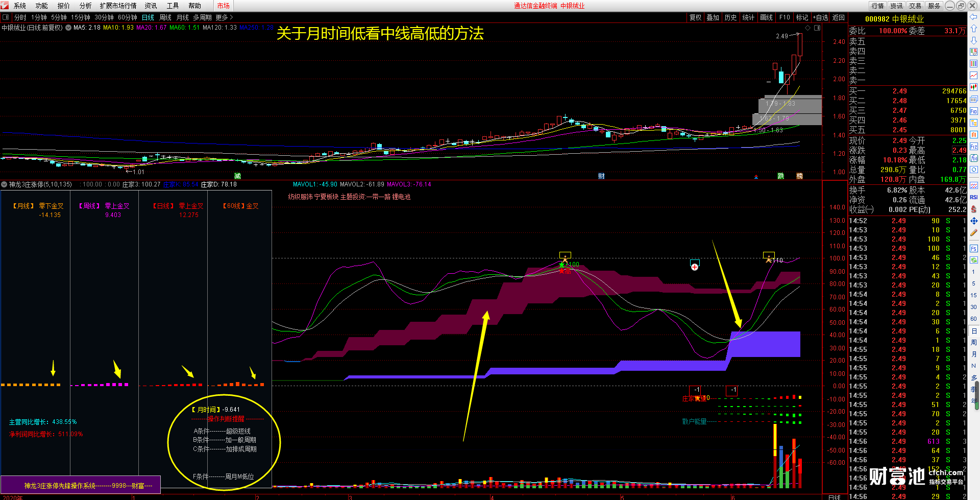
Task: Open the f(x) formula icon in sidebar
Action: [973, 158]
